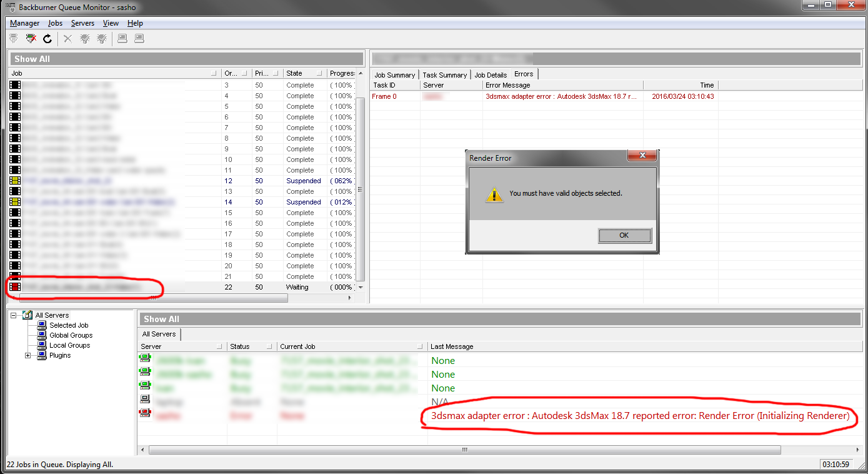Viewport: 868px width, 474px height.
Task: Click the Error Message column header
Action: tap(562, 85)
